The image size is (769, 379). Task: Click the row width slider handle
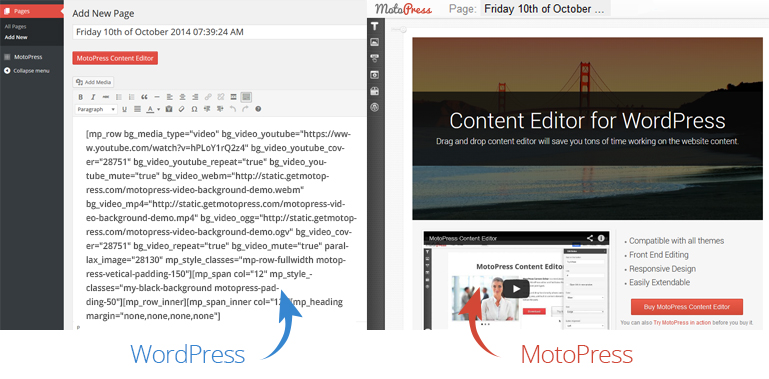[x=403, y=30]
